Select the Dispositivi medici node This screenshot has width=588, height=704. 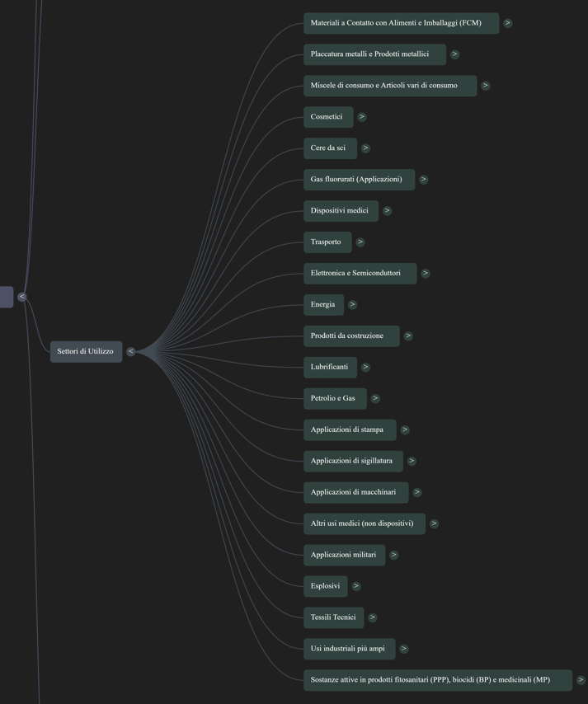pyautogui.click(x=341, y=211)
